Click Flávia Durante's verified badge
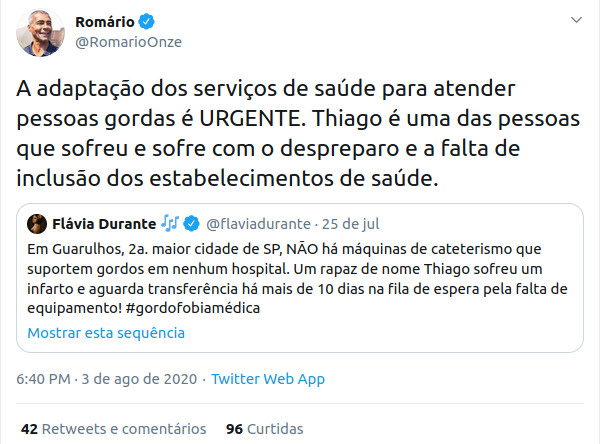 194,222
